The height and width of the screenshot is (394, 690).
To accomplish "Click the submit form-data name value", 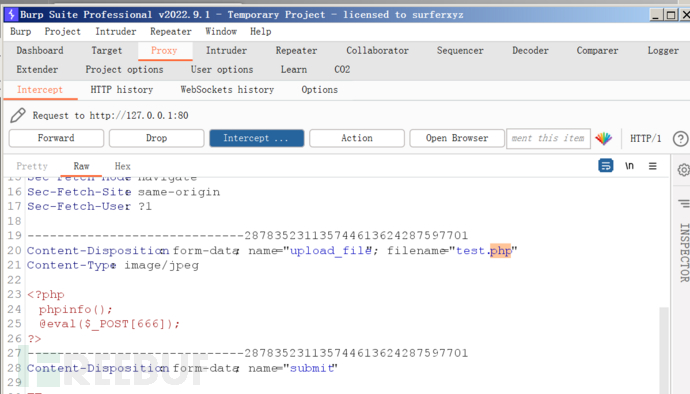I will (x=312, y=368).
